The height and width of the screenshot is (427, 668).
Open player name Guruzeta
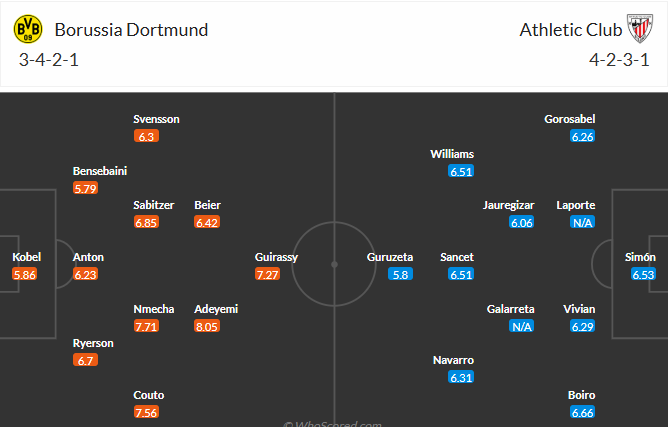coord(391,257)
